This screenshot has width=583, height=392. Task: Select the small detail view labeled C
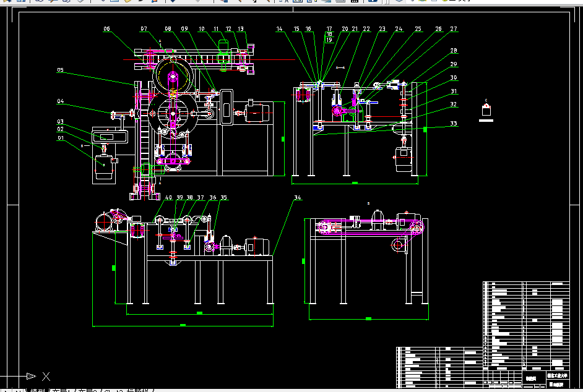click(486, 110)
